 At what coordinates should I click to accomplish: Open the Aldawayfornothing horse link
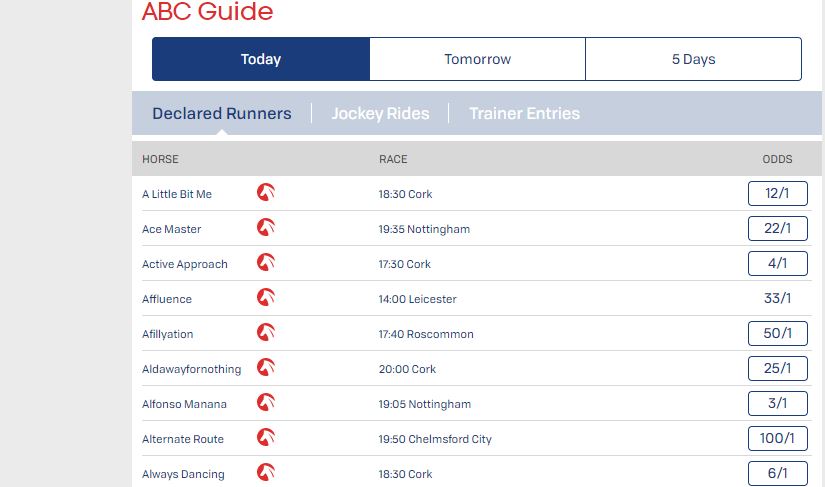(192, 369)
